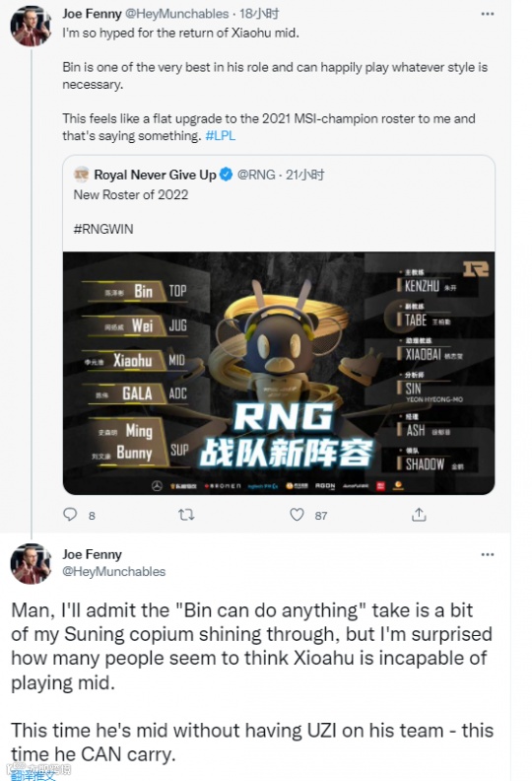
Task: Open the share icon below the tweet
Action: pyautogui.click(x=419, y=515)
